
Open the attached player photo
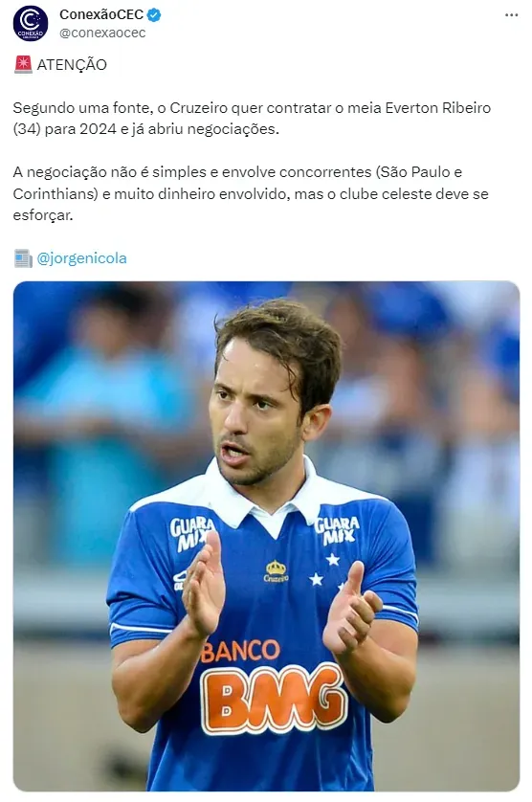pos(266,536)
